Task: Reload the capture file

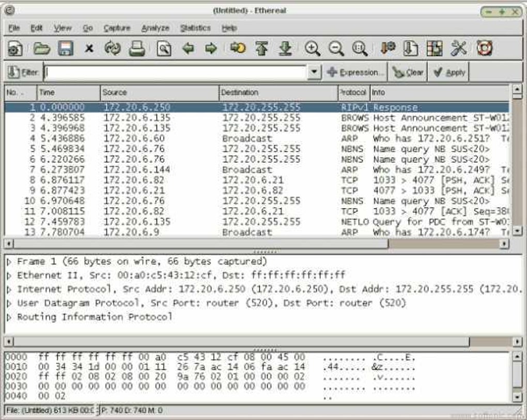Action: point(112,49)
